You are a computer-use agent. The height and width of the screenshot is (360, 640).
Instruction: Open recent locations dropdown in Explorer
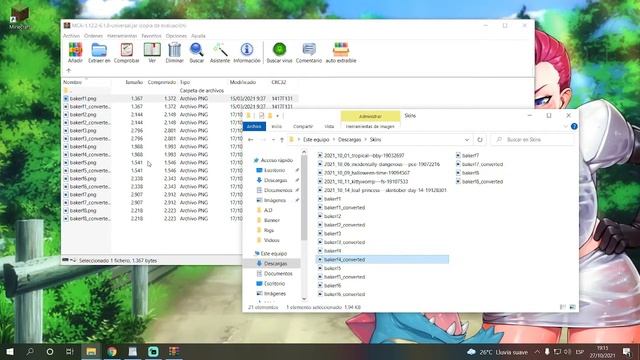coord(273,140)
